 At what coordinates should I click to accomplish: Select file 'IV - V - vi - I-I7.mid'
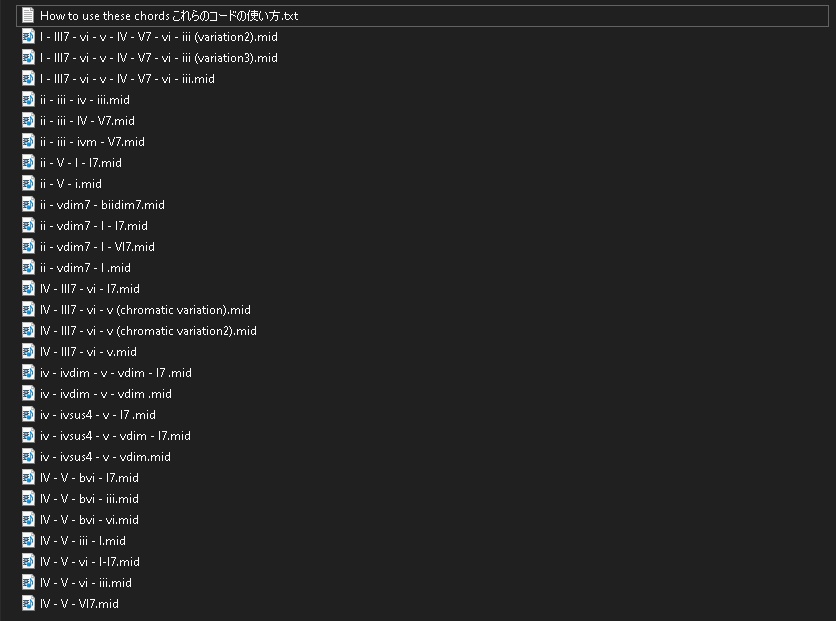pos(90,562)
